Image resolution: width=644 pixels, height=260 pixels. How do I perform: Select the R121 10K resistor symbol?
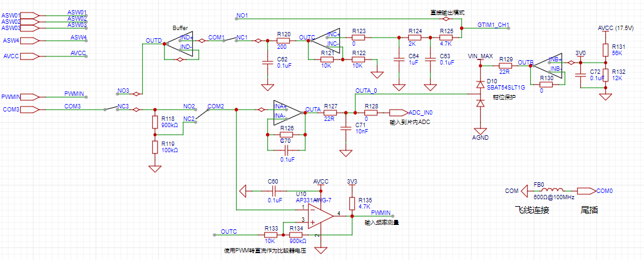pyautogui.click(x=327, y=60)
